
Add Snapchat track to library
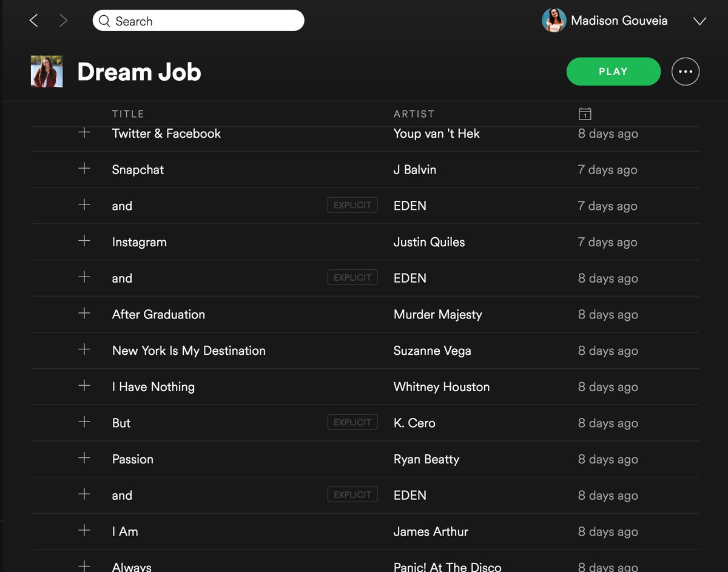click(x=84, y=169)
